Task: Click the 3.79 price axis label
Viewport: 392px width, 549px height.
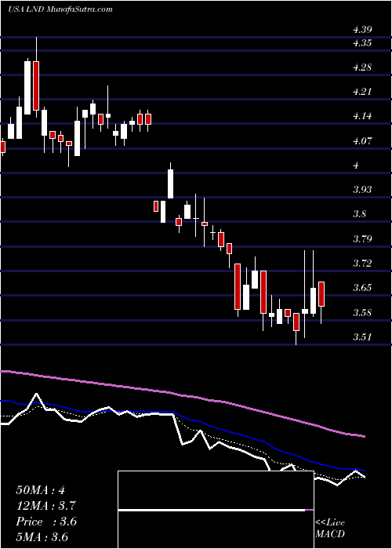Action: (x=362, y=239)
